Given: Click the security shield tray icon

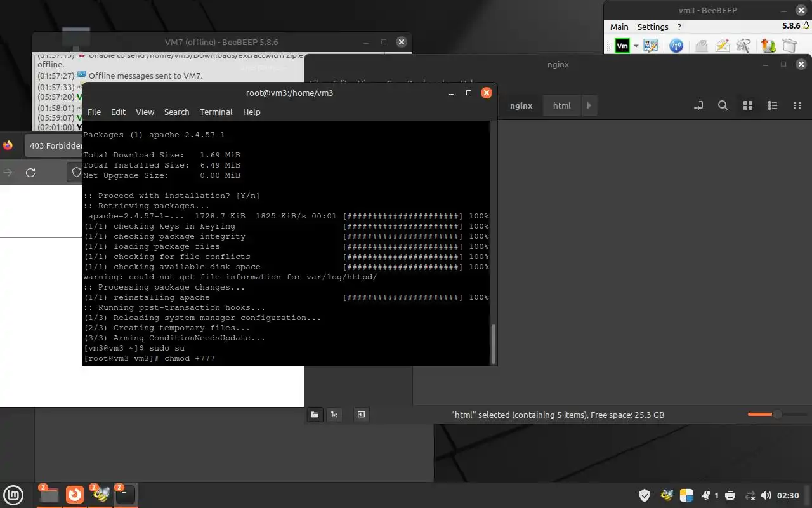Looking at the screenshot, I should pyautogui.click(x=645, y=495).
